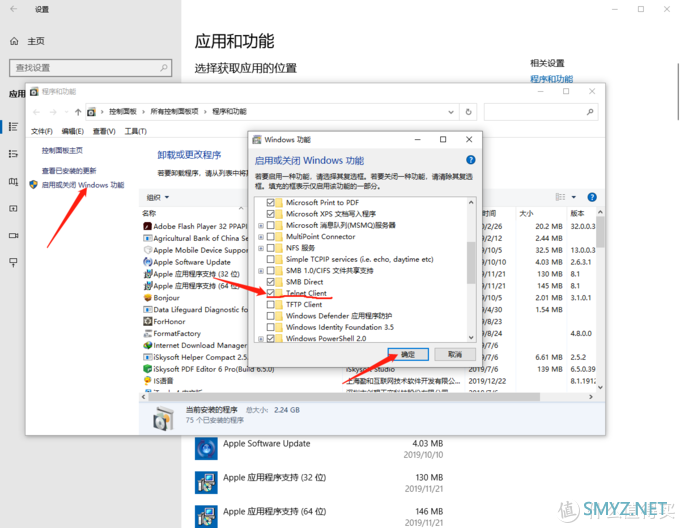680x528 pixels.
Task: Open the 控制面板主页 link
Action: [x=62, y=150]
